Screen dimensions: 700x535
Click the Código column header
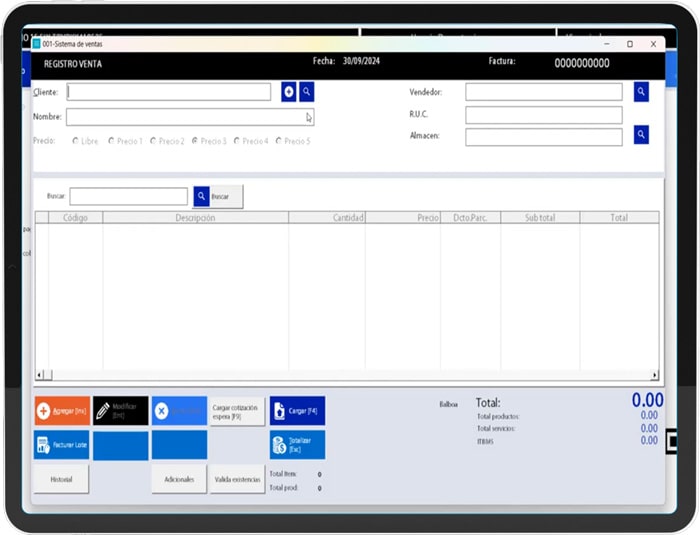pyautogui.click(x=75, y=217)
